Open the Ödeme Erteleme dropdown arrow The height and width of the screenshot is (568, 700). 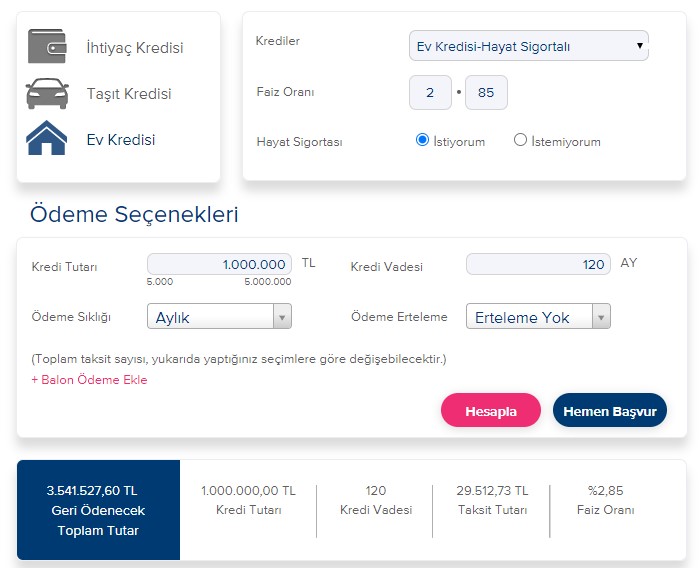[x=601, y=317]
